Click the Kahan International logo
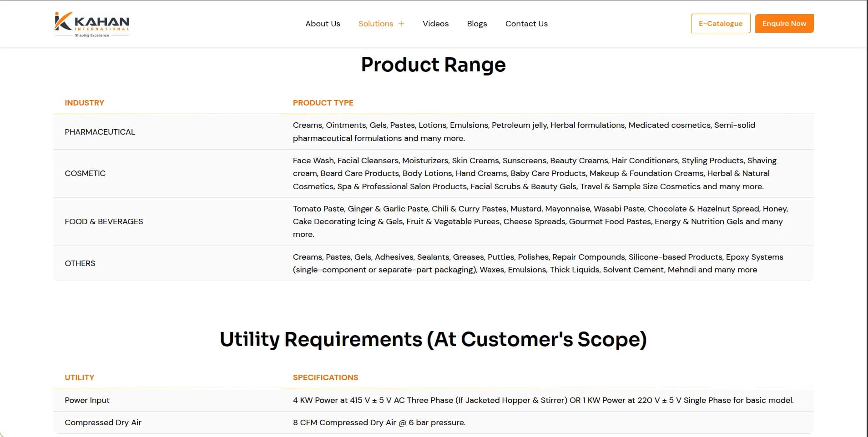Viewport: 868px width, 437px height. click(x=91, y=24)
